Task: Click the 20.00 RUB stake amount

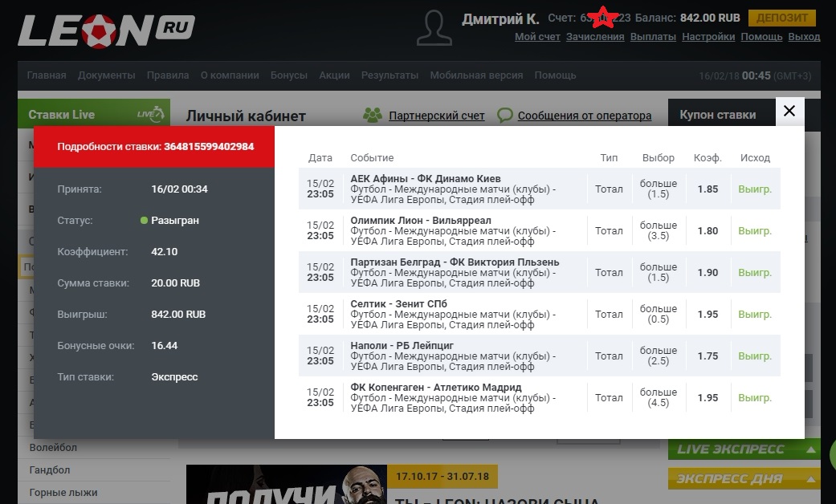Action: [x=175, y=283]
